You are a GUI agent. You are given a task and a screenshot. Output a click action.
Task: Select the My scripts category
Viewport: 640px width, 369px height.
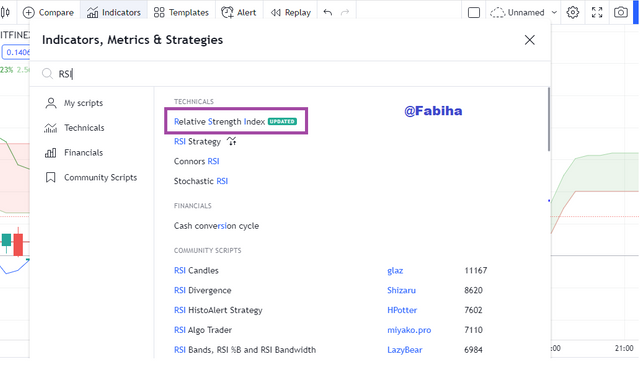tap(74, 103)
